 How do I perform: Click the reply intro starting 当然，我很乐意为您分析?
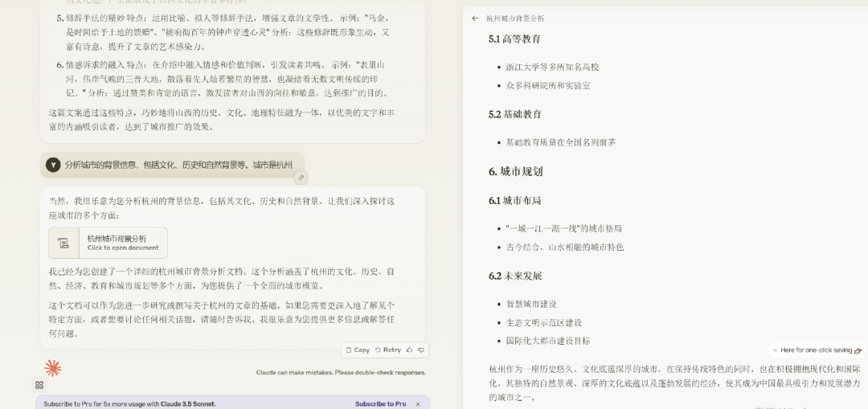tap(222, 208)
